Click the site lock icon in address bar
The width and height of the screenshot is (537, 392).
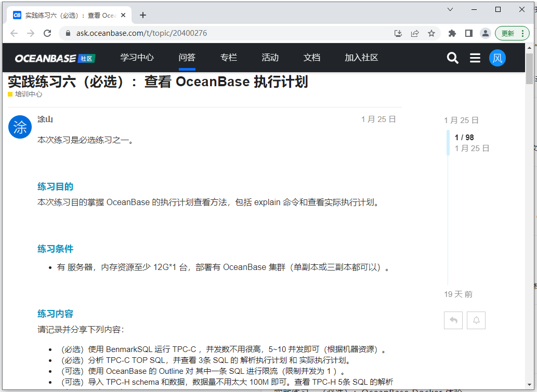pyautogui.click(x=68, y=33)
